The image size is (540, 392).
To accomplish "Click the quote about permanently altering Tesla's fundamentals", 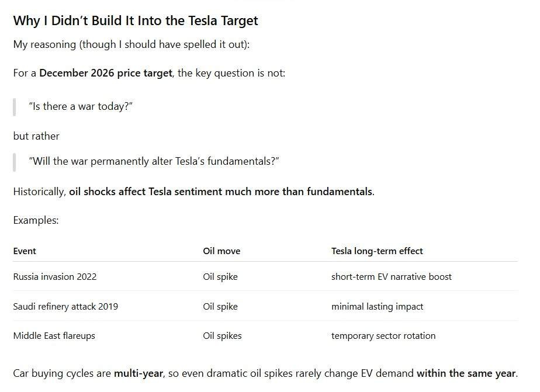I will (154, 161).
